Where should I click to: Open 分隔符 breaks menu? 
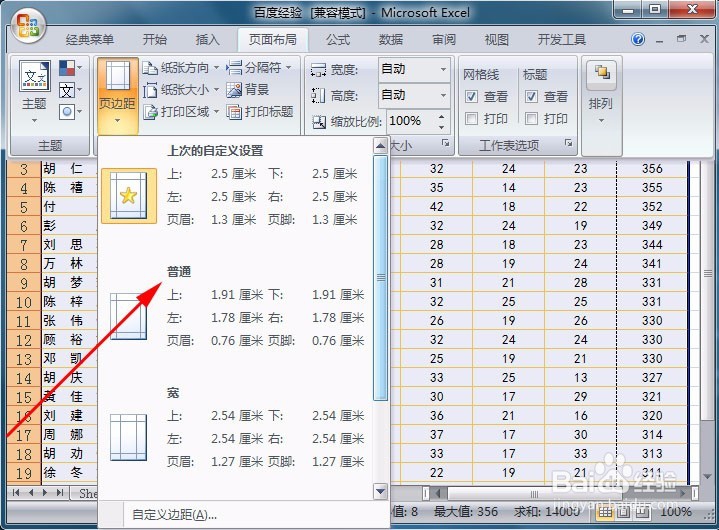[x=259, y=68]
